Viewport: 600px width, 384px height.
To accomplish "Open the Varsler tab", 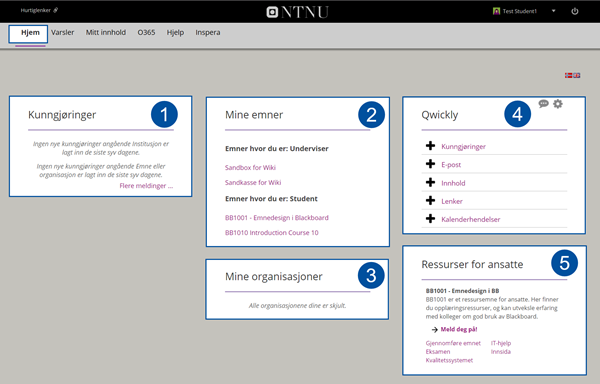I will pos(62,33).
